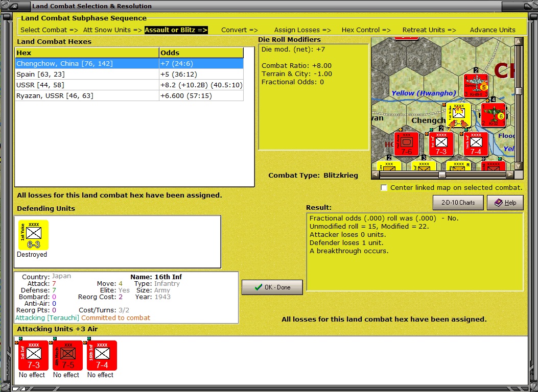Viewport: 538px width, 392px height.
Task: Click mini map scroll down arrow
Action: (519, 166)
